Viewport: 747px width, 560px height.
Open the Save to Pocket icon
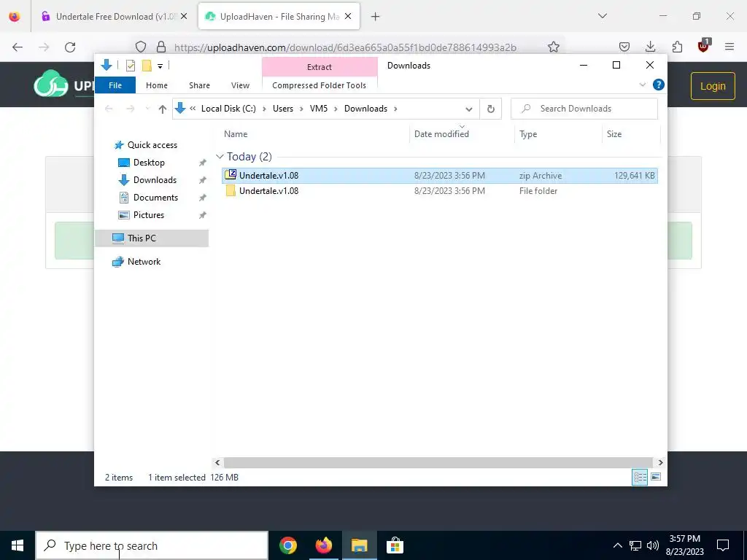[624, 47]
